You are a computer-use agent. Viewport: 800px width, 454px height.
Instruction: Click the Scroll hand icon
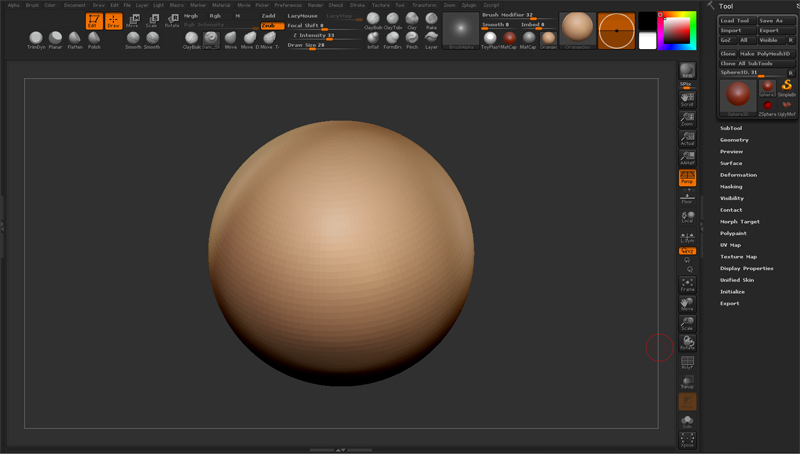687,99
